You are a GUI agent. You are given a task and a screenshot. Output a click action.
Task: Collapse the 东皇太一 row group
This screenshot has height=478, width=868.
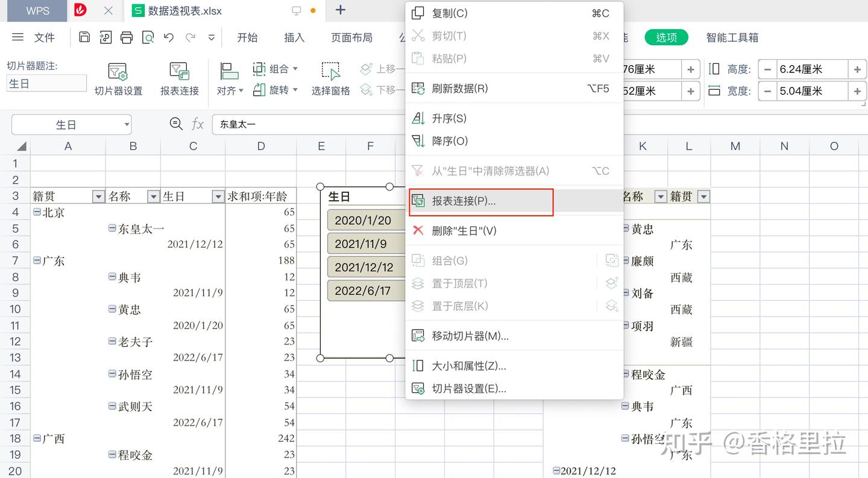tap(112, 228)
